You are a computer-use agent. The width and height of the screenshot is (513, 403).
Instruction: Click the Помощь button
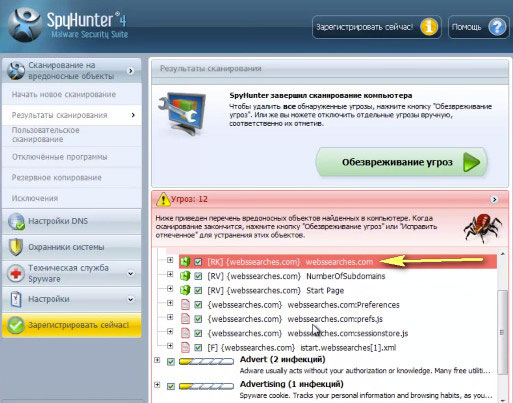coord(478,27)
